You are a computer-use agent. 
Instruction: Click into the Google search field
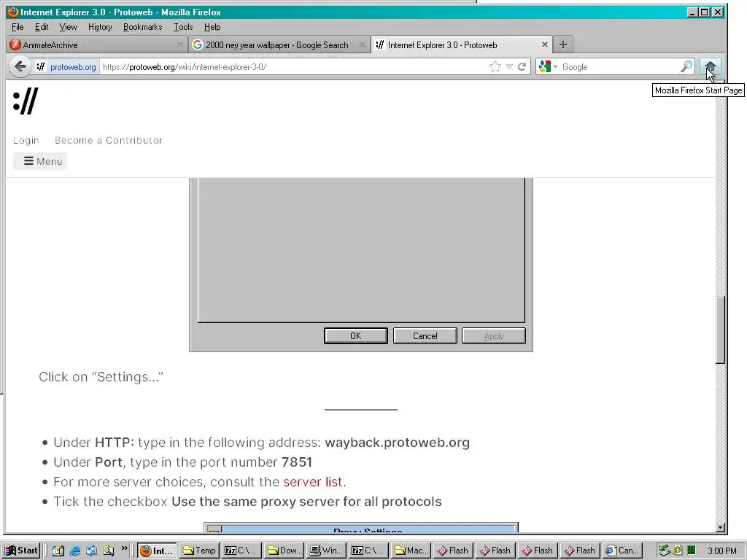coord(619,67)
